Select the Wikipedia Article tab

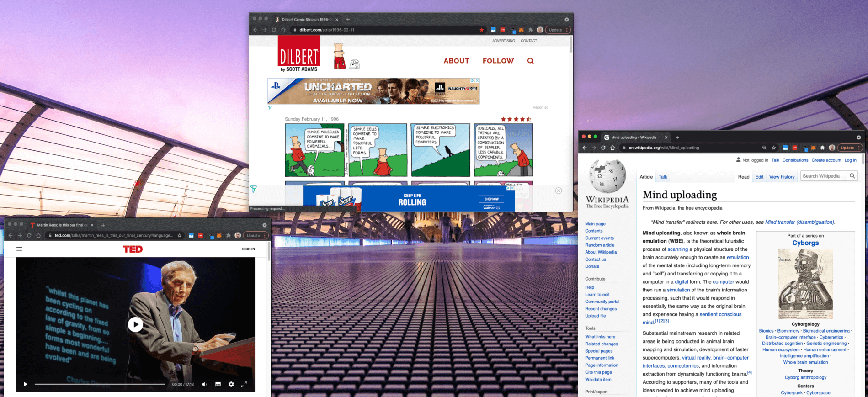click(x=646, y=177)
